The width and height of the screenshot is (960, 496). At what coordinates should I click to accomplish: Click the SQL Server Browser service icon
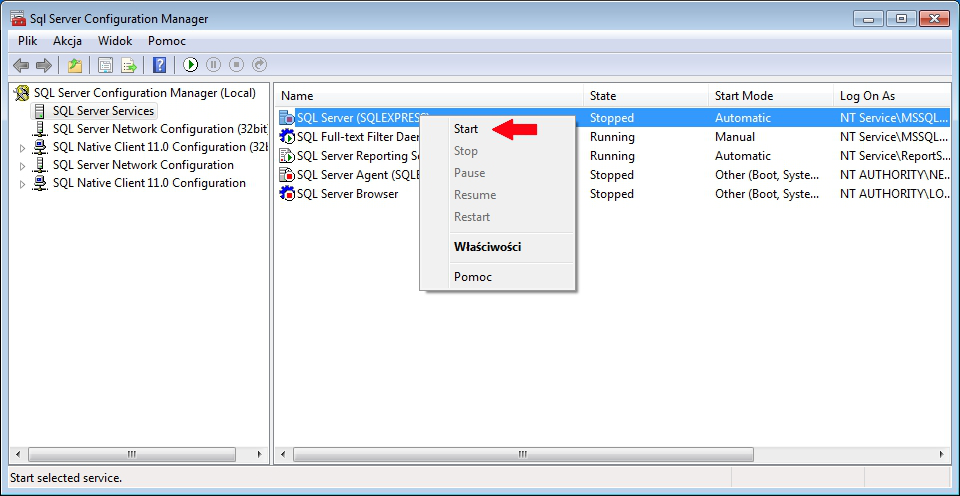pyautogui.click(x=287, y=194)
